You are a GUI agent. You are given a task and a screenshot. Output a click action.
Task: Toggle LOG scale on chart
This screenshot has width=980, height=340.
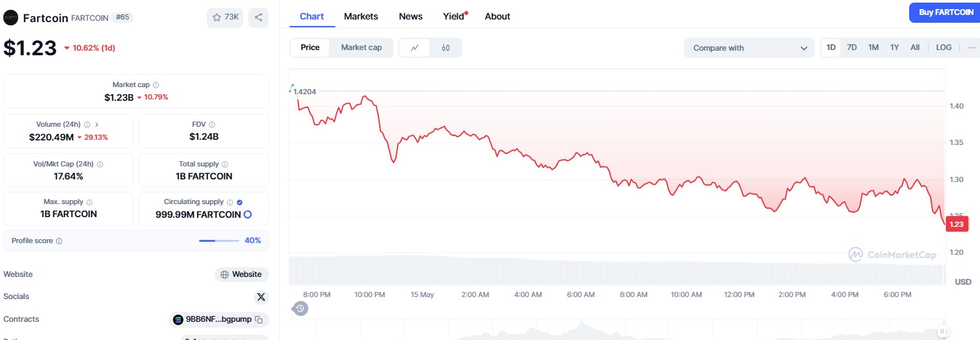pos(944,47)
